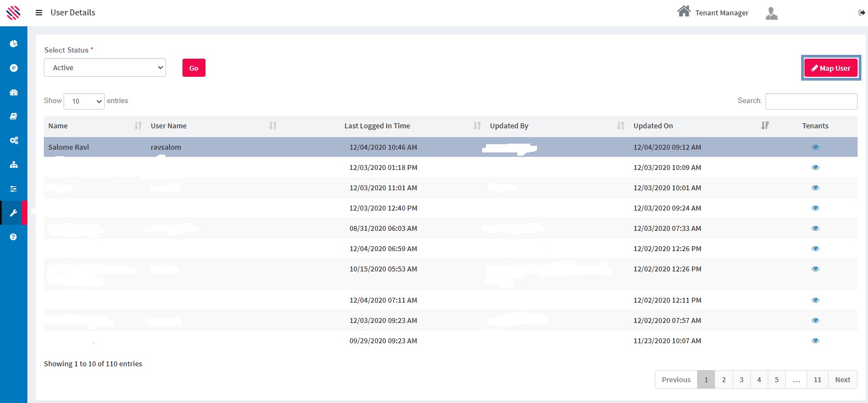
Task: Select the hierarchy sitemap sidebar icon
Action: click(14, 164)
